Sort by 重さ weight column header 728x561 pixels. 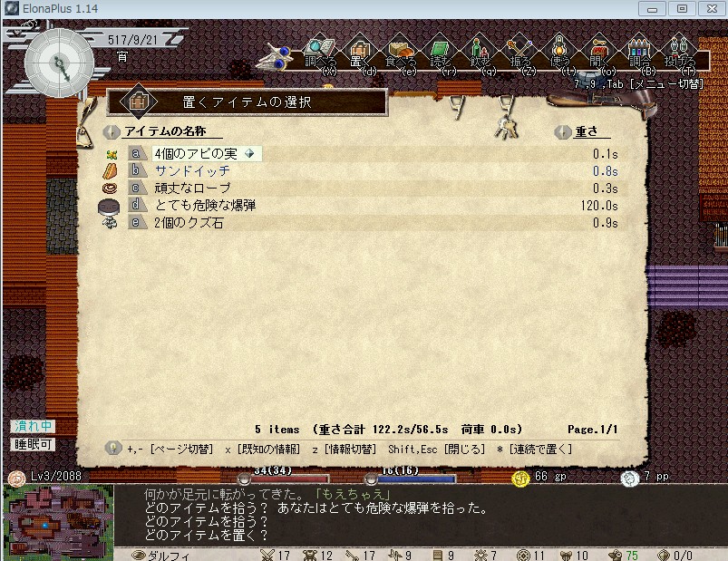click(587, 131)
